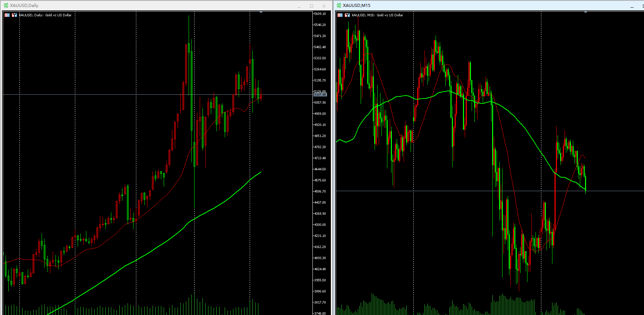Viewport: 644px width, 315px height.
Task: Grab the chart shift triangle on Daily chart
Action: [261, 12]
